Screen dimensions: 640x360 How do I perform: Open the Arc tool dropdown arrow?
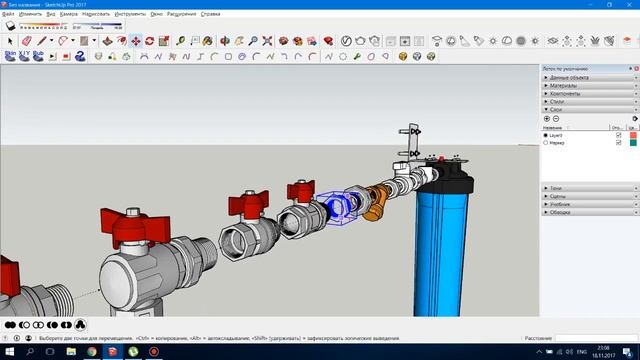pyautogui.click(x=73, y=41)
